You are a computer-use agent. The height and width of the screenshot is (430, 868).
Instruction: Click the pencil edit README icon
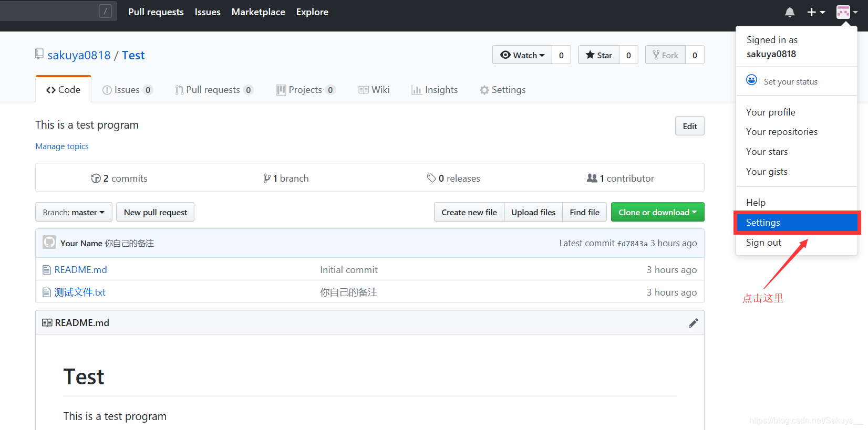point(693,323)
